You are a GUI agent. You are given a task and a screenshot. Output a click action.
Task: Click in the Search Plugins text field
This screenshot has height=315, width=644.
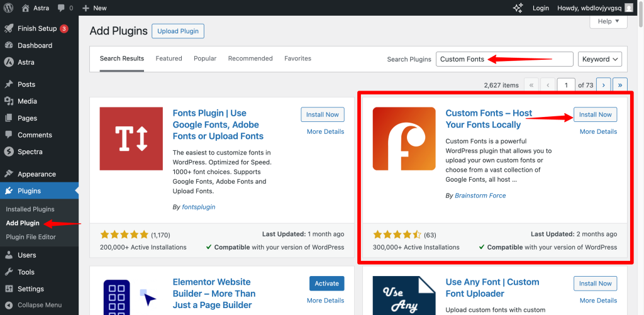tap(504, 59)
